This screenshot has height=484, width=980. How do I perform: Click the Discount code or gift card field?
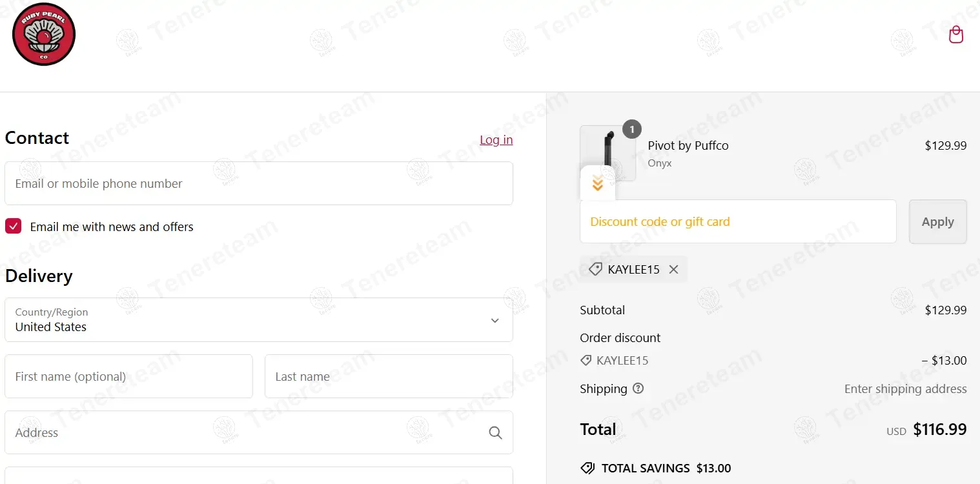tap(737, 222)
